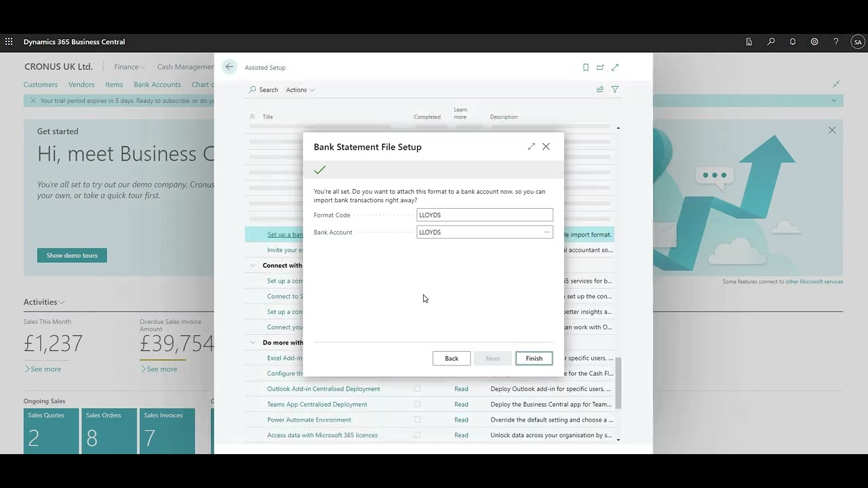Screen dimensions: 868x488
Task: Click scroll-down arrow of Assisted Setup list
Action: [x=618, y=440]
